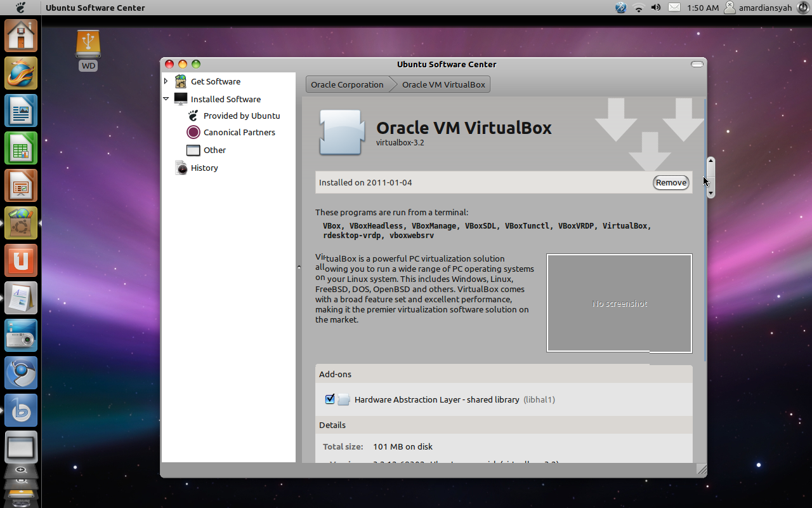Go back to Oracle Corporation breadcrumb
Screen dimensions: 812x508
[x=347, y=84]
